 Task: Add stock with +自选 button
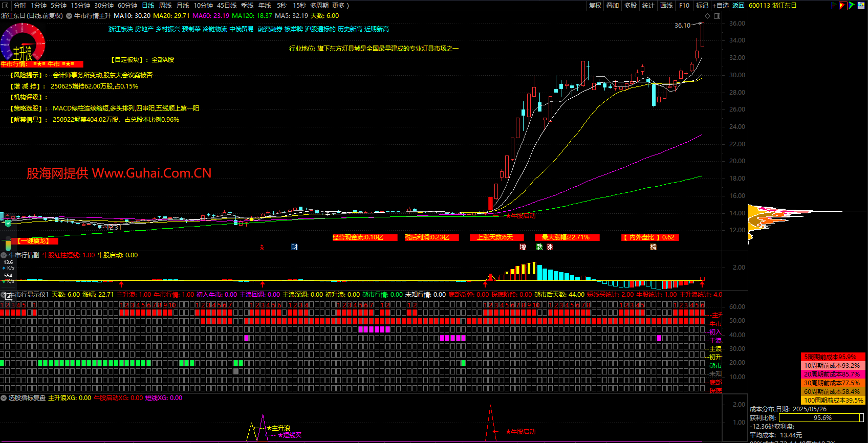tap(721, 5)
